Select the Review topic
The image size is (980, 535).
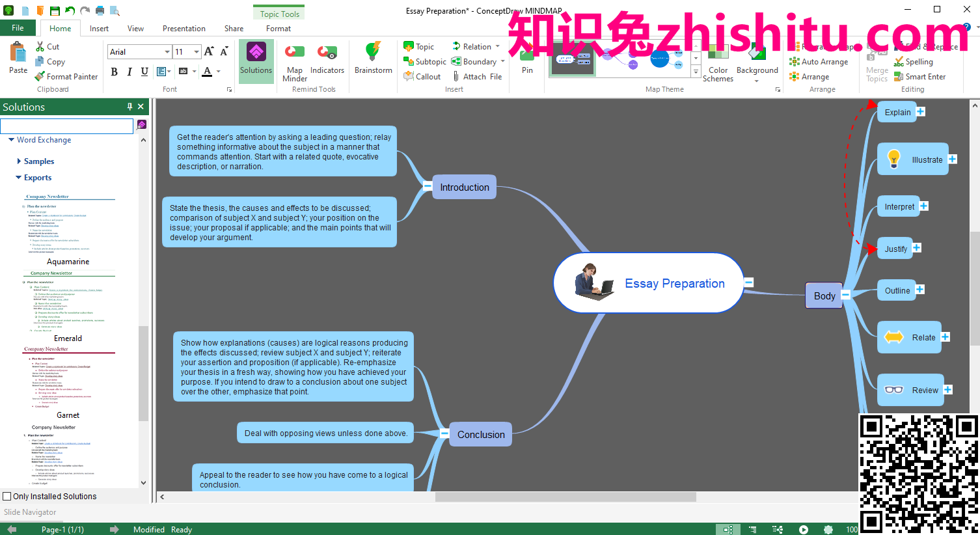coord(910,390)
